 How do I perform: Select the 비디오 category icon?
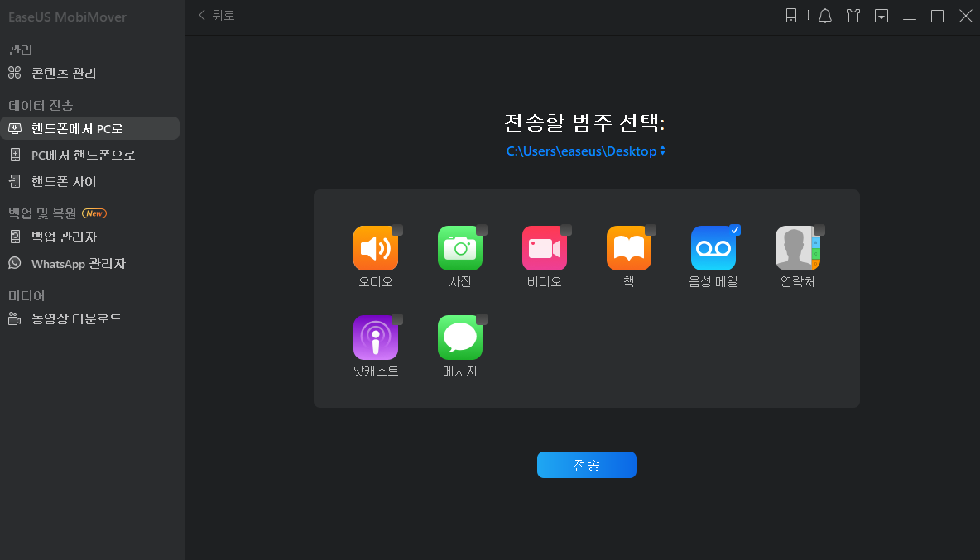545,248
